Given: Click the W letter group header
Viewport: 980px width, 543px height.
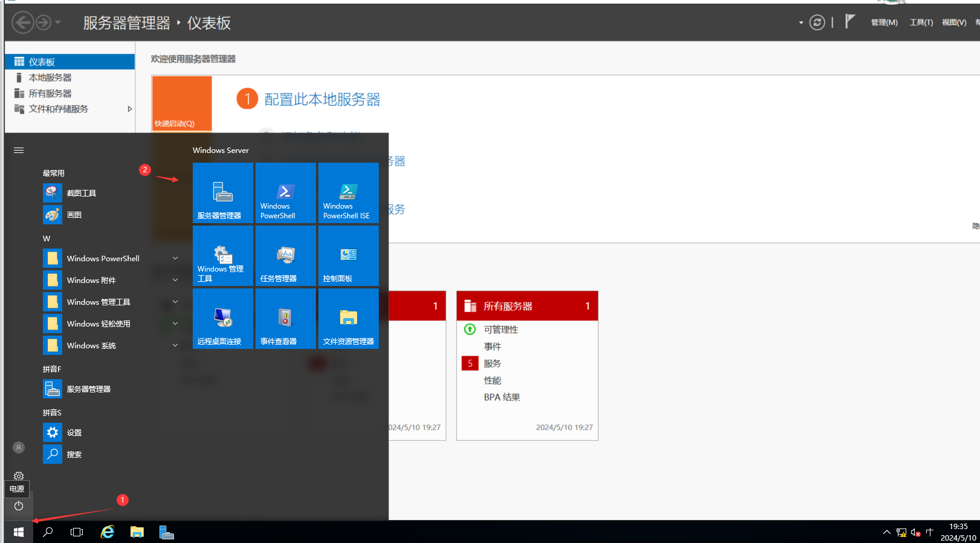Looking at the screenshot, I should (x=47, y=238).
